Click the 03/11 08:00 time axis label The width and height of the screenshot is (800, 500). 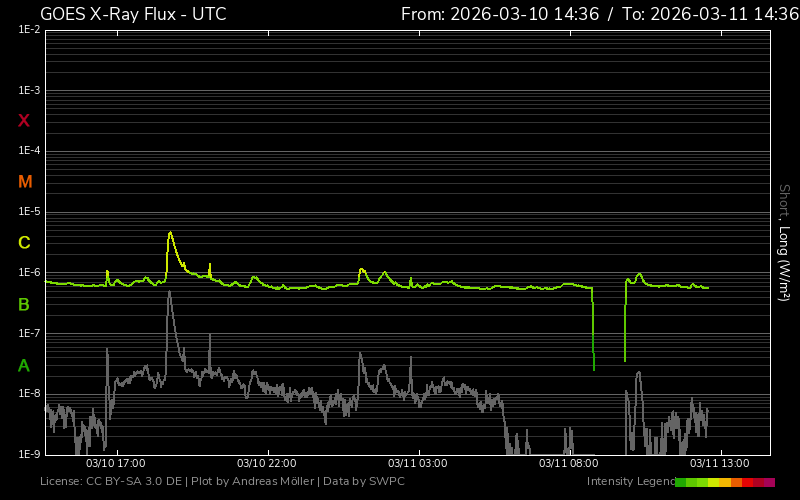point(568,464)
